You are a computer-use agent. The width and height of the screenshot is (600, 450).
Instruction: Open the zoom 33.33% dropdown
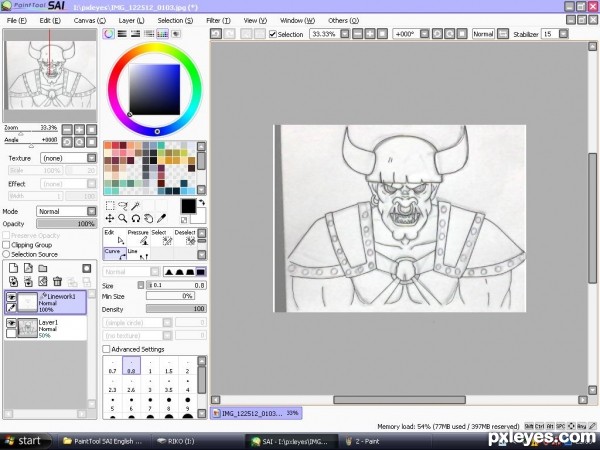[x=345, y=34]
